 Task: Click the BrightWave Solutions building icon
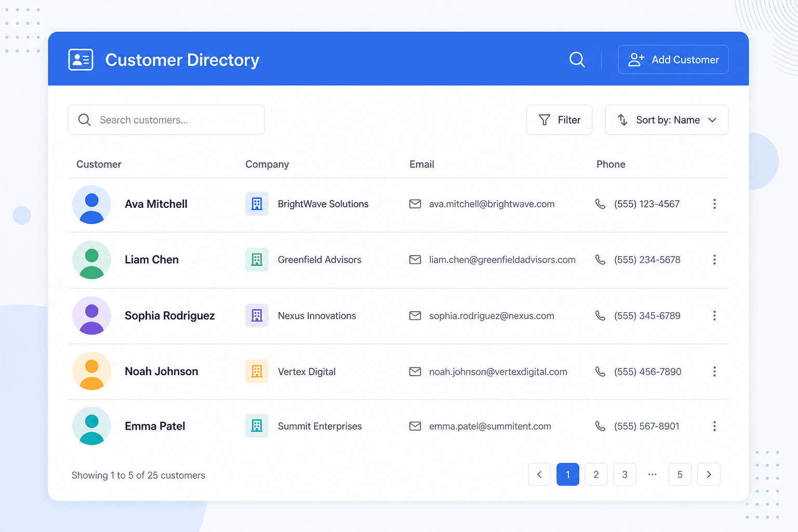tap(257, 204)
